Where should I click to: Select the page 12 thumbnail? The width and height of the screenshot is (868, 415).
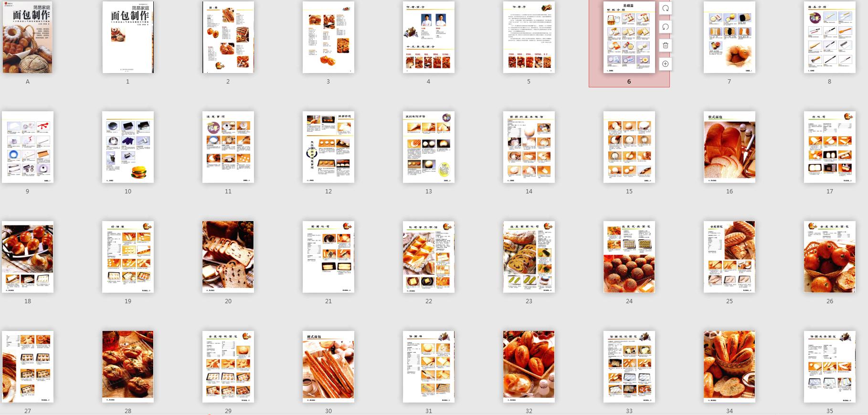(328, 147)
